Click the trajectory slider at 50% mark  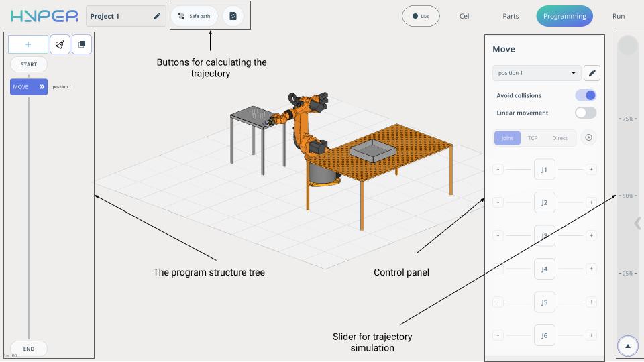(x=627, y=196)
